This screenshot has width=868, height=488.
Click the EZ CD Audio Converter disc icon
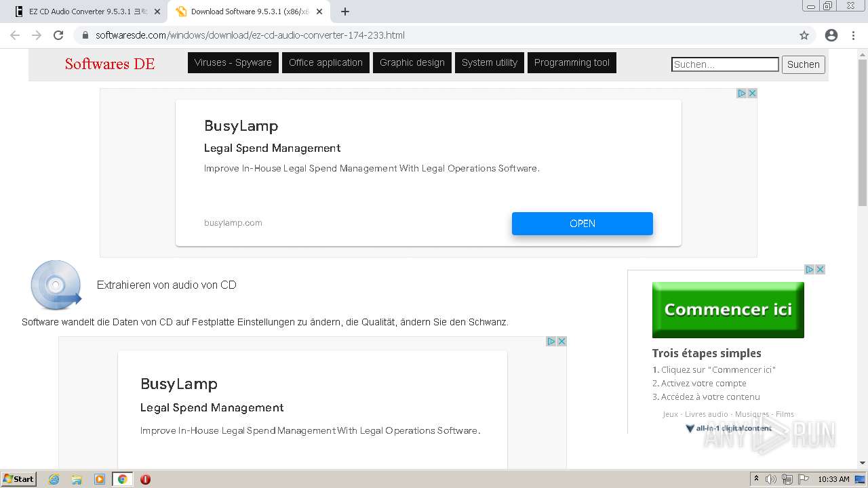point(56,285)
